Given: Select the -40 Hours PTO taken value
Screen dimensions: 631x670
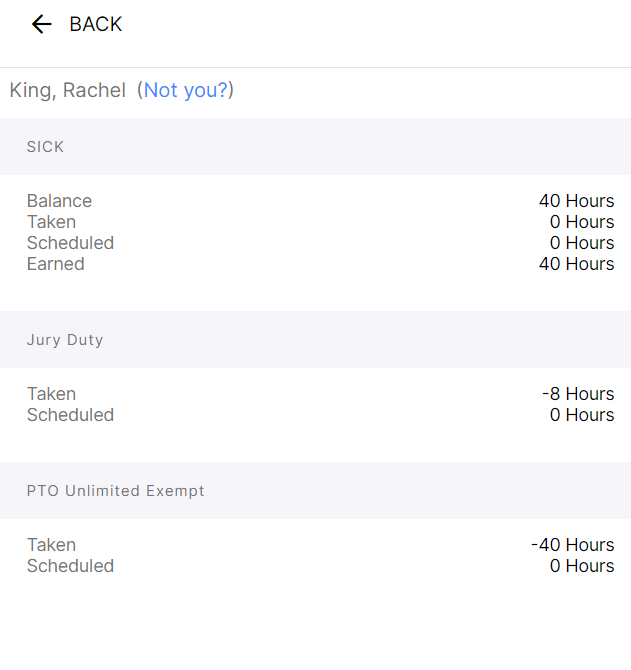Looking at the screenshot, I should pos(572,545).
